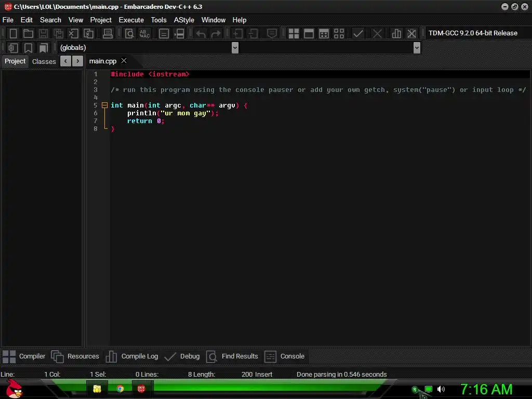532x399 pixels.
Task: Open the Tools menu
Action: coord(159,20)
